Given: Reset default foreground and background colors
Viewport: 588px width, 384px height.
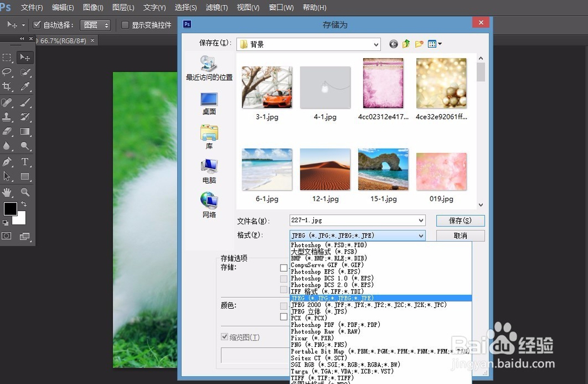Looking at the screenshot, I should (5, 223).
